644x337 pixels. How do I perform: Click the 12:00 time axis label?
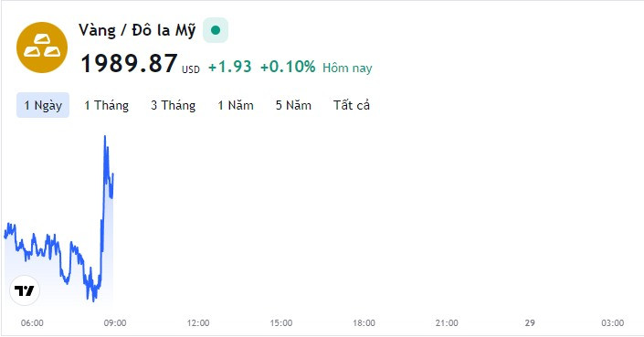(198, 323)
